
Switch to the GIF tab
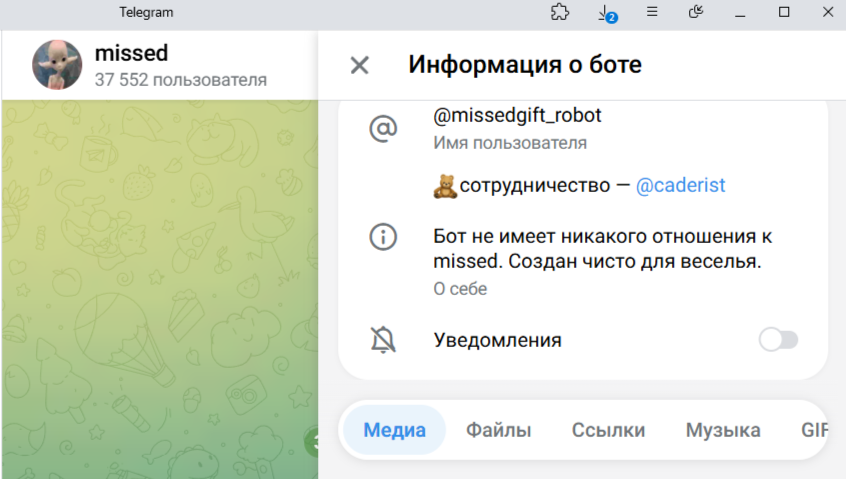815,430
